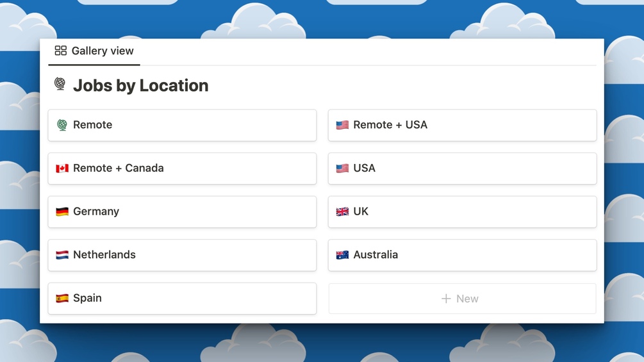This screenshot has width=644, height=362.
Task: Click the UK flag icon
Action: click(342, 211)
